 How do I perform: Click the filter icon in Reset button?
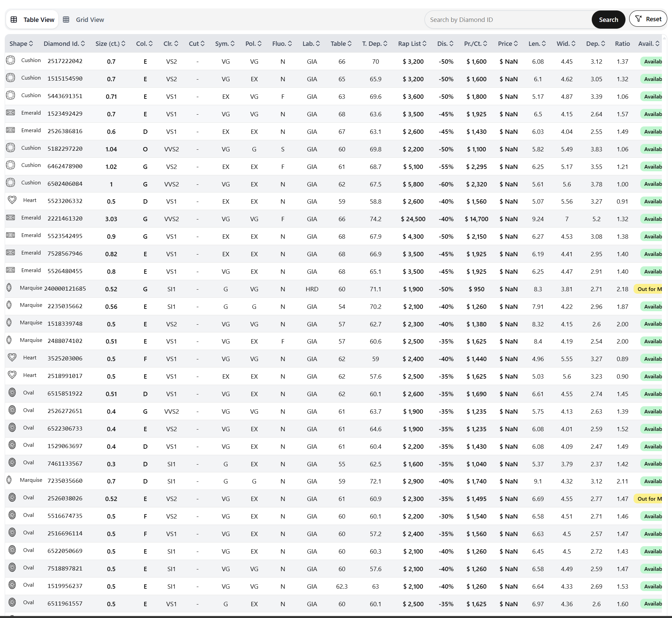638,19
